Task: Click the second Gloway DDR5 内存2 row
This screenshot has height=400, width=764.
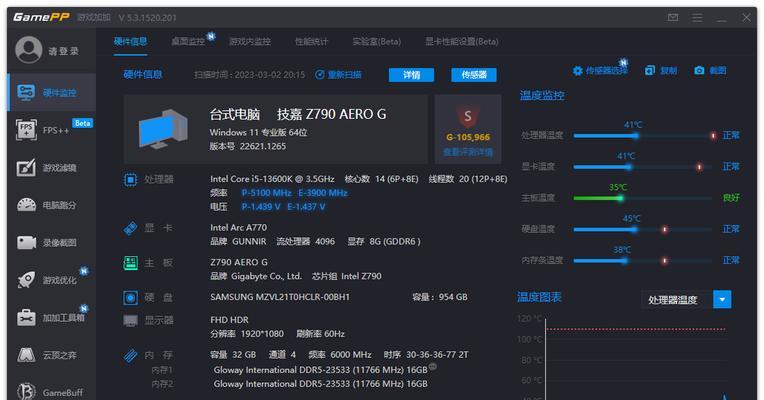Action: click(x=320, y=384)
